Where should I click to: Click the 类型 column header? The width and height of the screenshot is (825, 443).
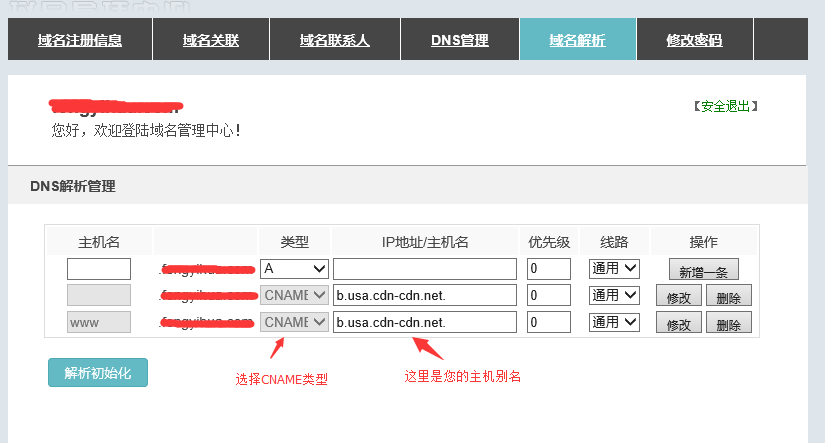(x=294, y=242)
